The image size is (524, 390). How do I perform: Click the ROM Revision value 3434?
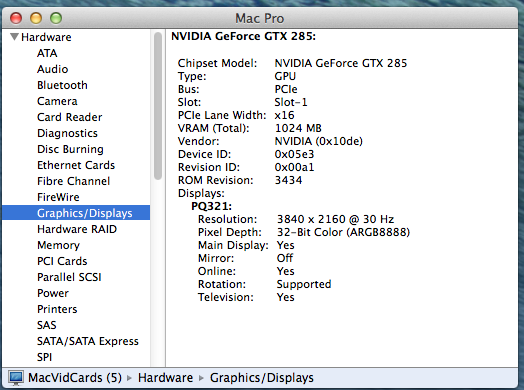coord(288,180)
